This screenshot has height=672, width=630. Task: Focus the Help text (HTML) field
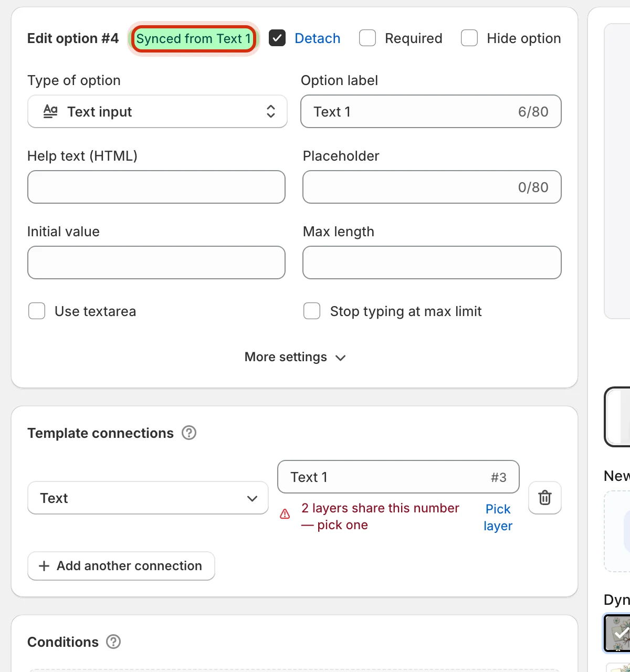tap(156, 187)
